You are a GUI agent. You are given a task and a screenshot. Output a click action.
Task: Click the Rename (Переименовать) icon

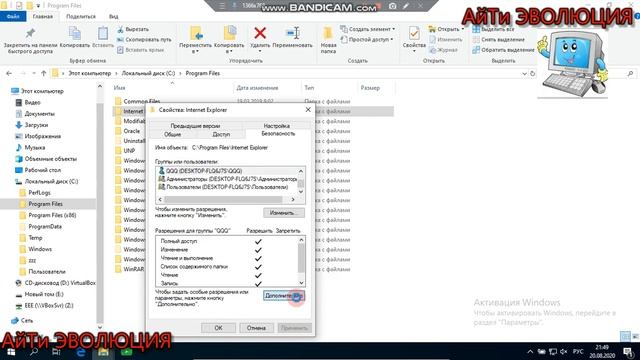[x=292, y=33]
